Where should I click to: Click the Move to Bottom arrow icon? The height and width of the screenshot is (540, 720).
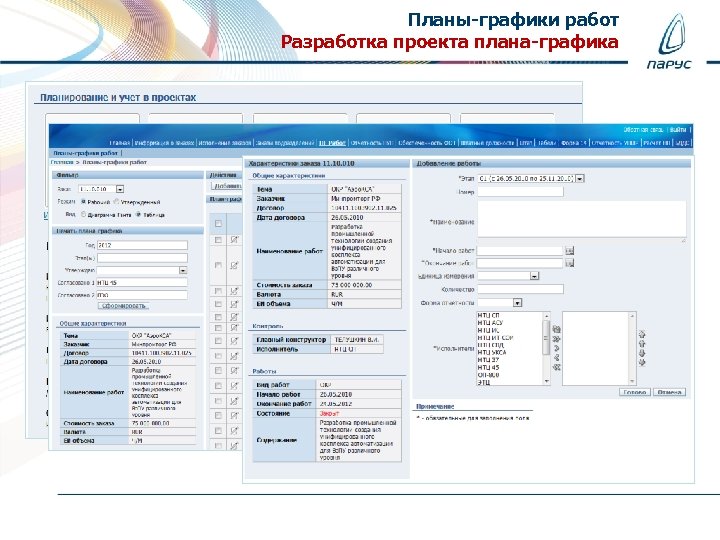642,363
